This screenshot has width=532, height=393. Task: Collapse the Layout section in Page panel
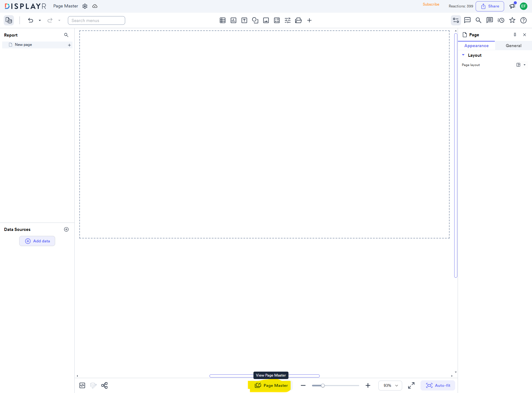point(463,55)
